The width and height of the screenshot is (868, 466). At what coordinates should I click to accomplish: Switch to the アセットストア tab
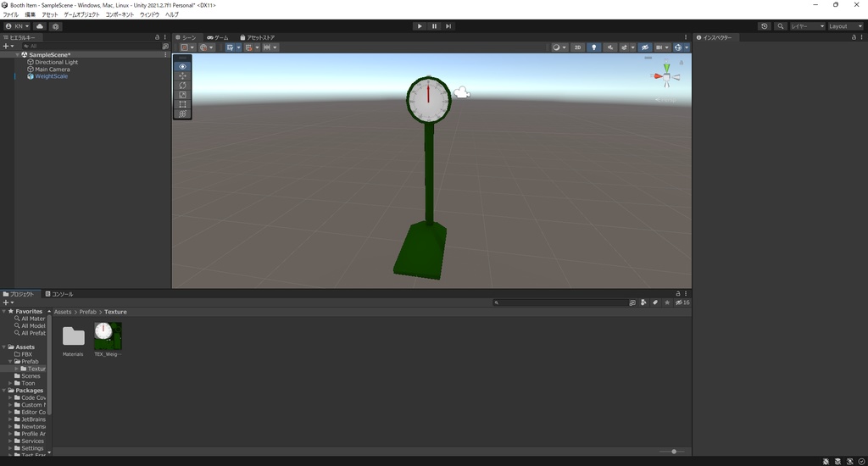(258, 37)
